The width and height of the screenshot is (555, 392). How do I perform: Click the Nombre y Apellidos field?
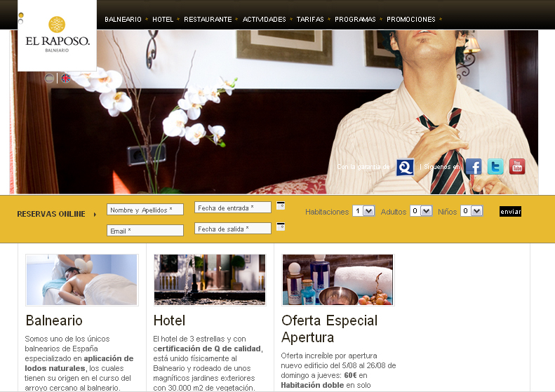145,210
